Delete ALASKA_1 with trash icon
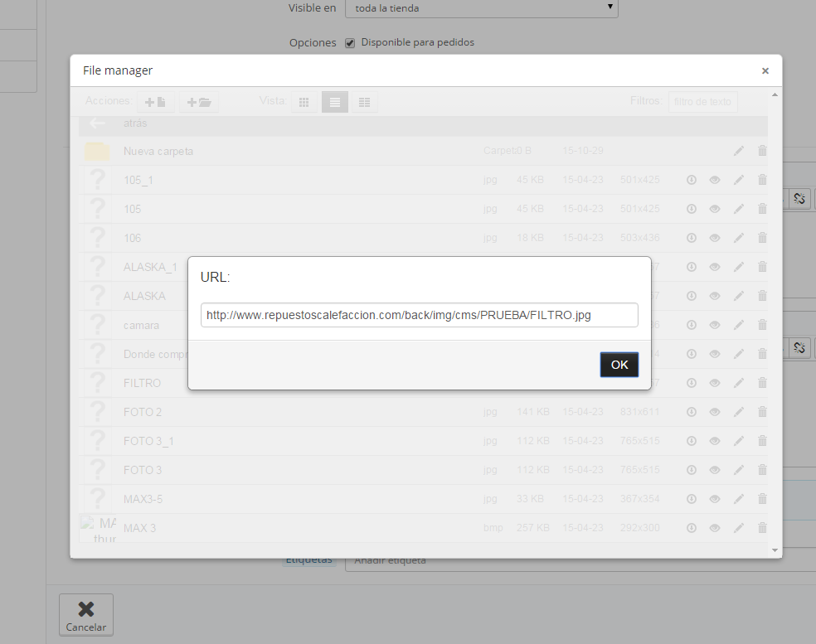 (762, 267)
